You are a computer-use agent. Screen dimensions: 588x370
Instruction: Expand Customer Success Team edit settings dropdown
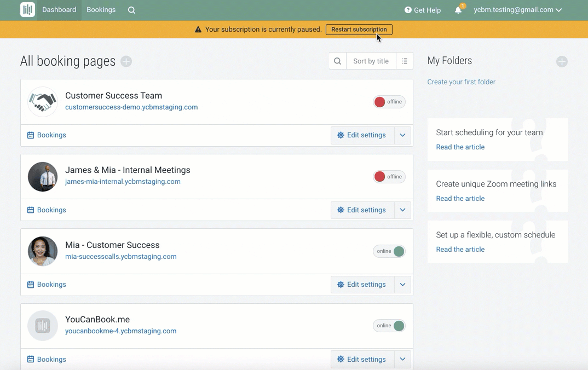402,135
